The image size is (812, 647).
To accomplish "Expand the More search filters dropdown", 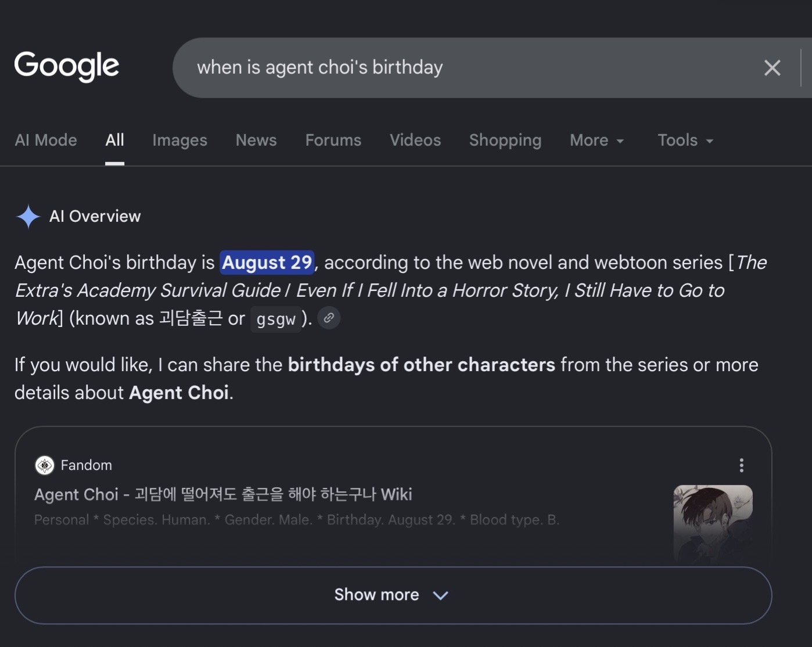I will [597, 141].
